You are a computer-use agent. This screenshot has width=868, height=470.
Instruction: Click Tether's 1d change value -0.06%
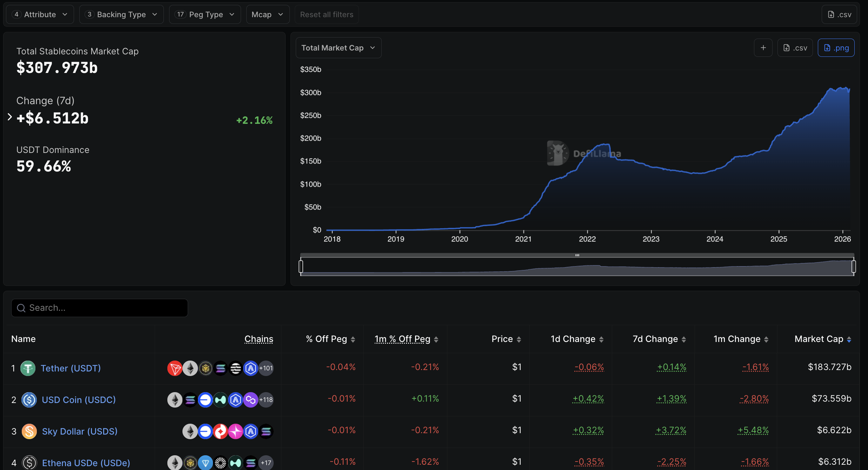[589, 367]
